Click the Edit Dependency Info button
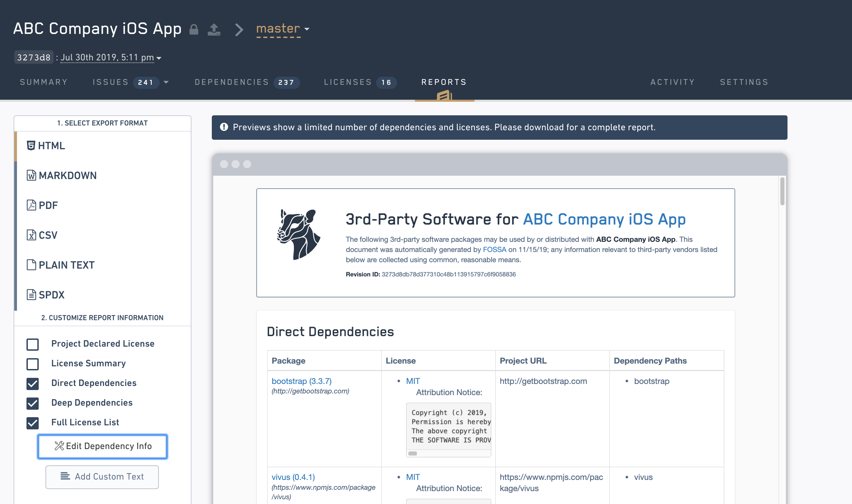Screen dimensions: 852x504 click(x=102, y=446)
